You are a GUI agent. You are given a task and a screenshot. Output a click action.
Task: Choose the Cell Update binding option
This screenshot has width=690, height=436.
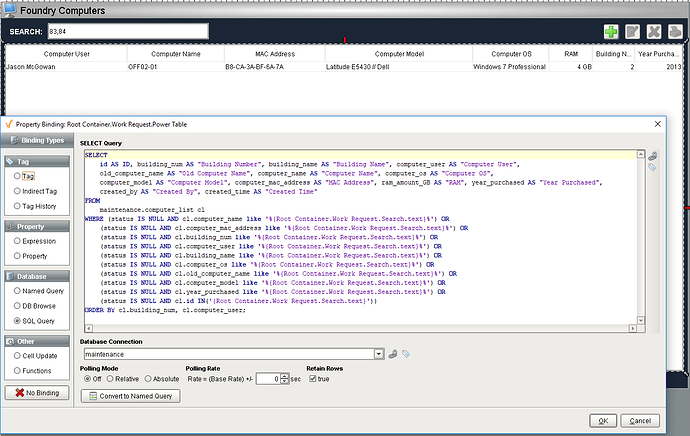(x=17, y=355)
